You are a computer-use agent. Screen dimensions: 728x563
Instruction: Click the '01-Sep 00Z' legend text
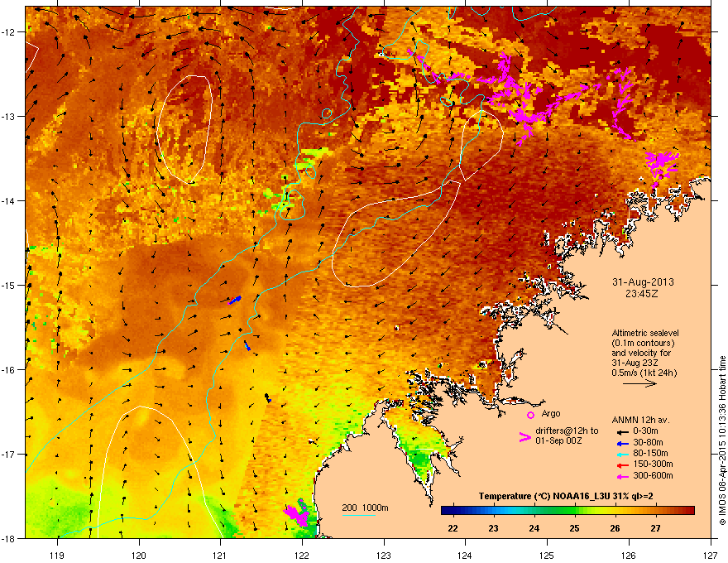pos(558,440)
